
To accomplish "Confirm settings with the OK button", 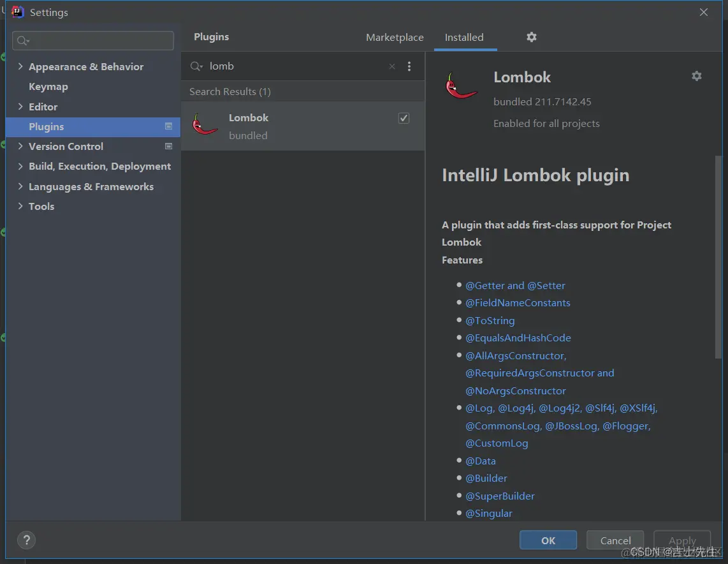I will coord(548,540).
